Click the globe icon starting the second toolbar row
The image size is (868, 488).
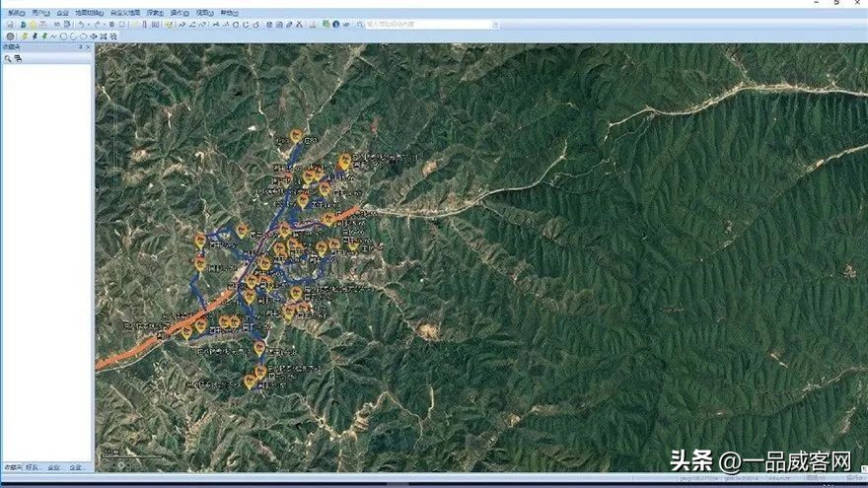tap(10, 35)
